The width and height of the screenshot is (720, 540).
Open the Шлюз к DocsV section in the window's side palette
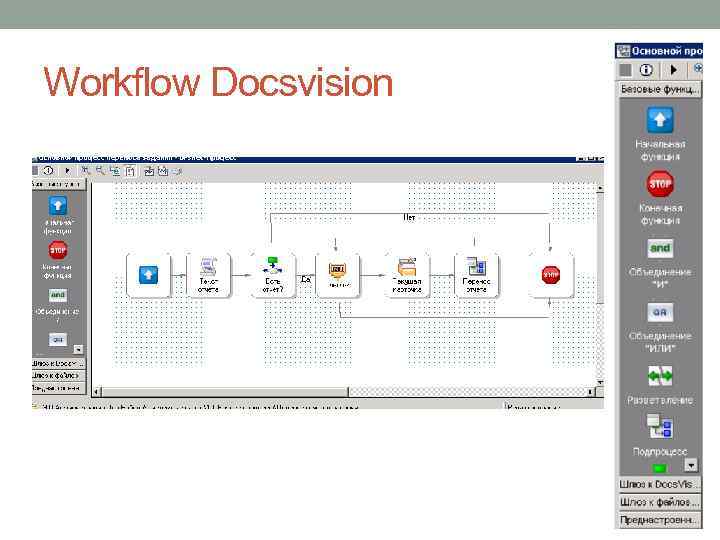pos(58,364)
